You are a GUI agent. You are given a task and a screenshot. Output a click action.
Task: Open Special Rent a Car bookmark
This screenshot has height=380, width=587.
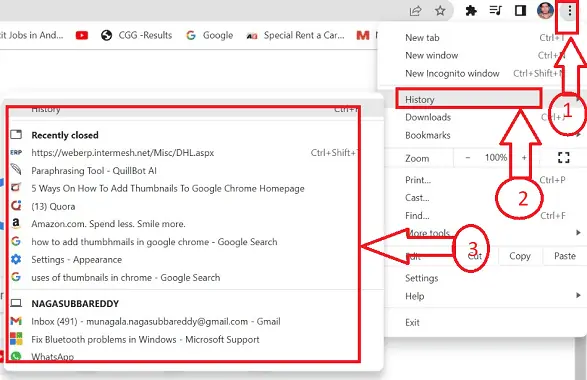click(295, 35)
